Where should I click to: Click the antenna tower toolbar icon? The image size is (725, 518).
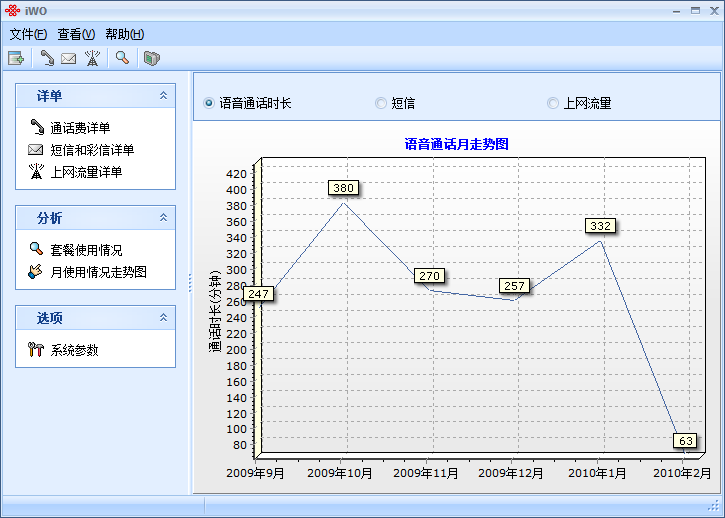click(x=92, y=58)
